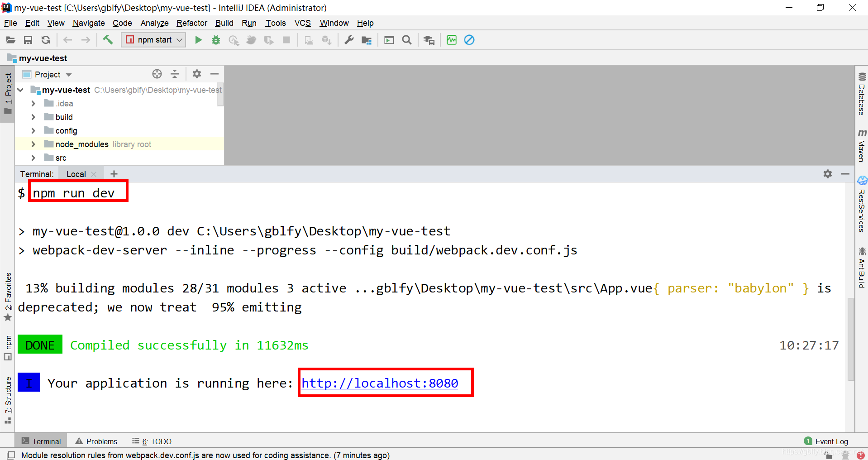Close the Local terminal tab
This screenshot has height=460, width=868.
coord(94,174)
